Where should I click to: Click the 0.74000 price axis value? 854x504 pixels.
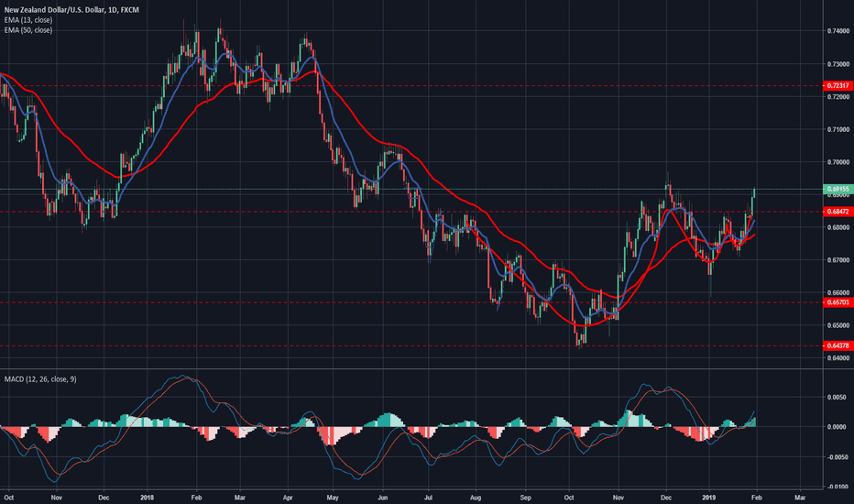(838, 31)
